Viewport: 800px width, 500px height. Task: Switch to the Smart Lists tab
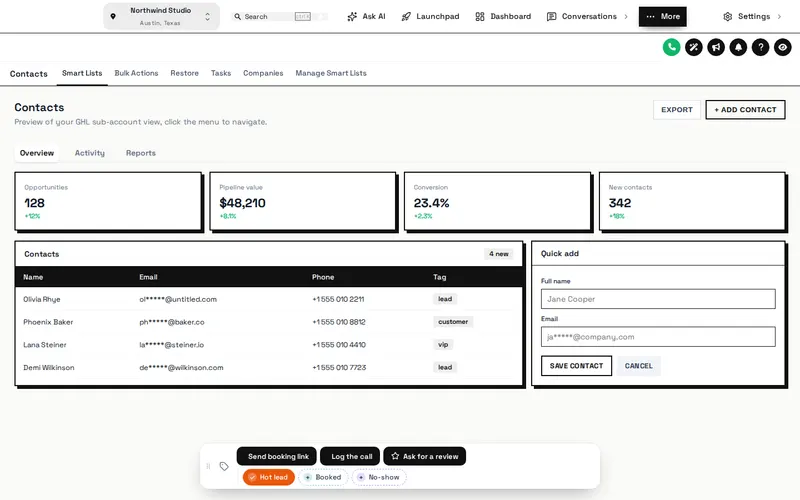click(82, 73)
